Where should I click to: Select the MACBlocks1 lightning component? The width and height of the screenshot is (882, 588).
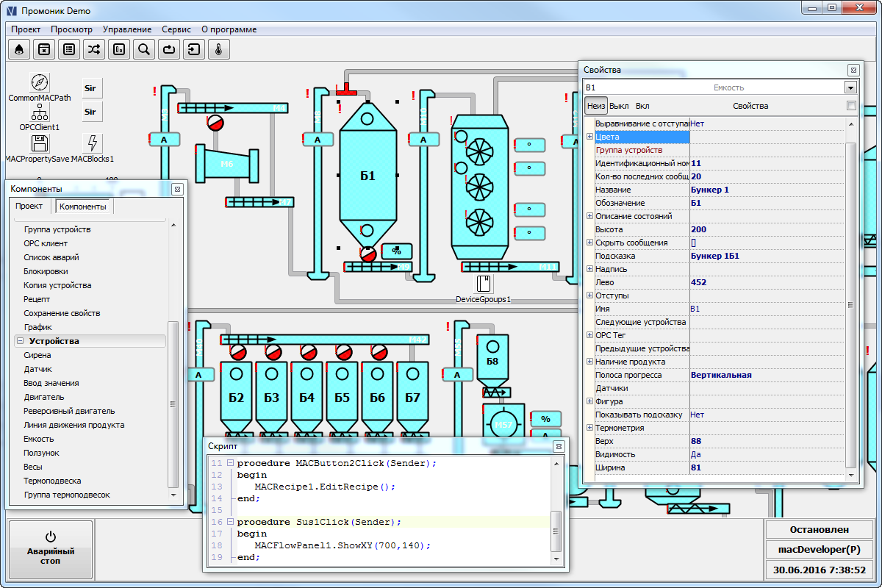point(93,143)
